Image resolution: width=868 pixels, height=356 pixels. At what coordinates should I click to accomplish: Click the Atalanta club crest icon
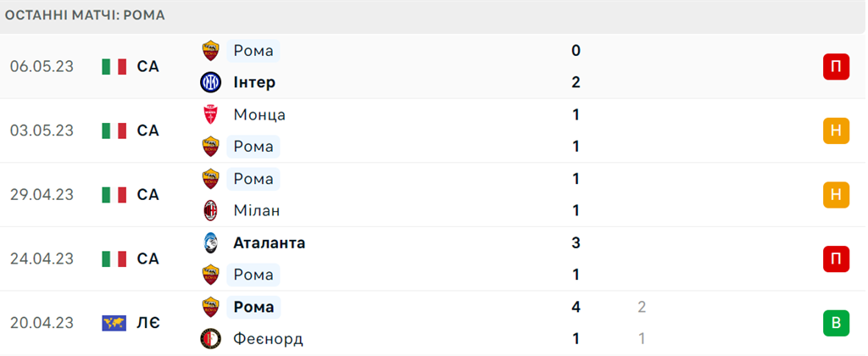[x=210, y=242]
